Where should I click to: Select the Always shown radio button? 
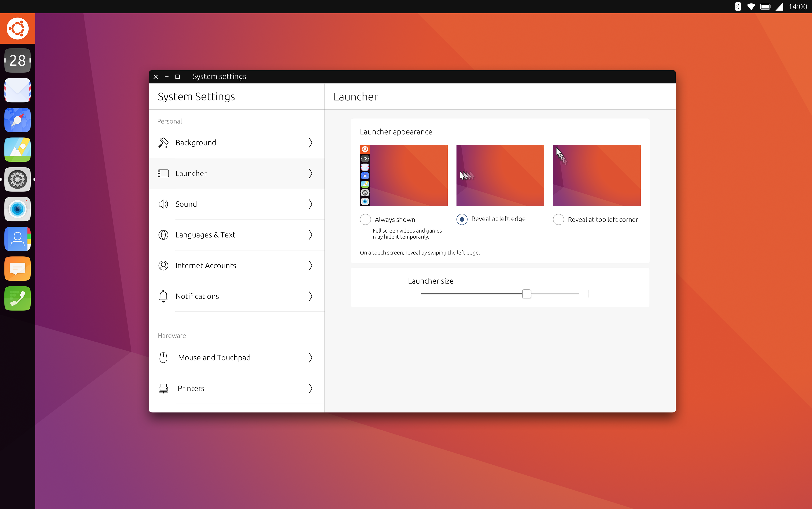tap(365, 219)
